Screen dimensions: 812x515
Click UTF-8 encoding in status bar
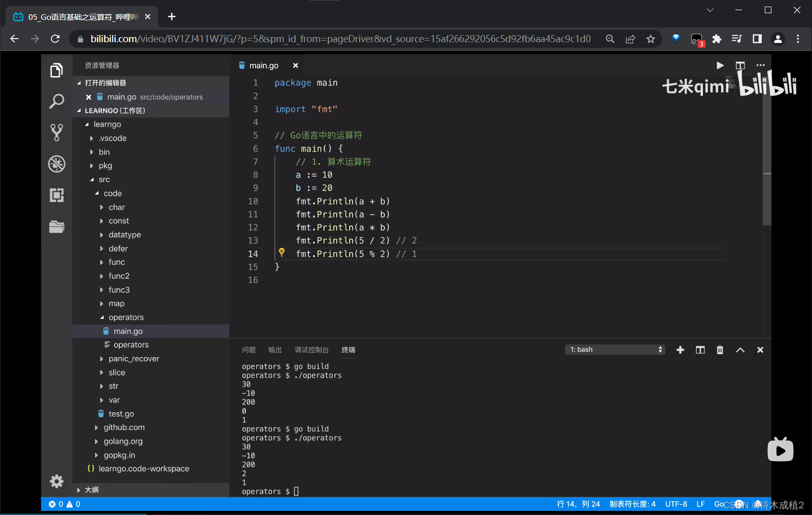pos(676,504)
